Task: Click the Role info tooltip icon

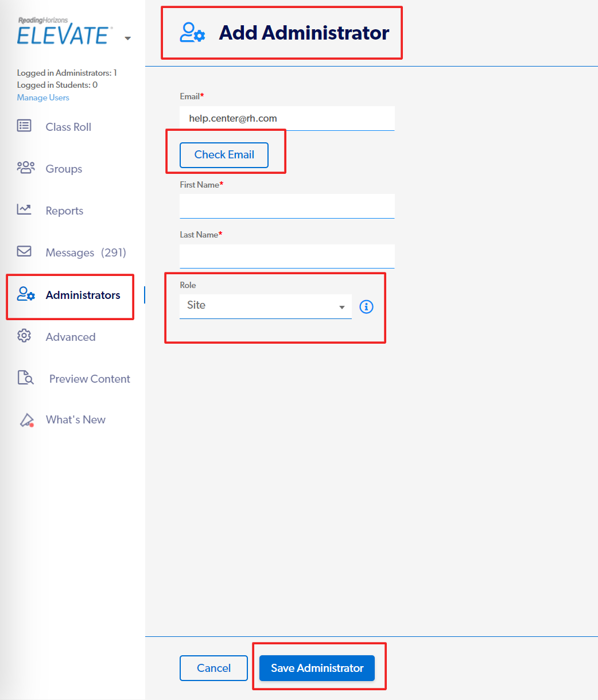Action: pyautogui.click(x=366, y=307)
